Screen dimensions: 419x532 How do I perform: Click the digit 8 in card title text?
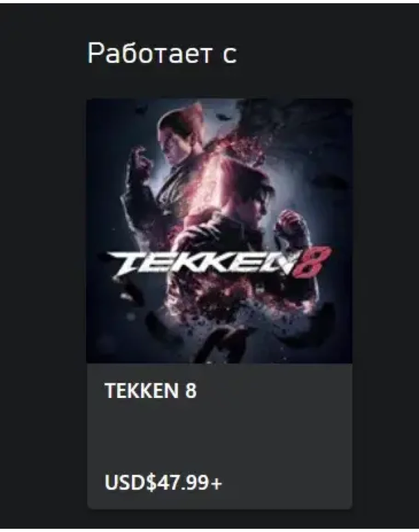[x=191, y=391]
